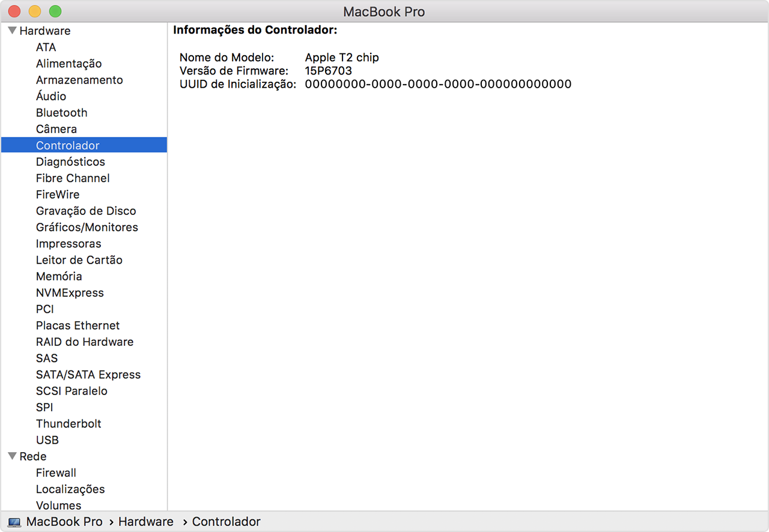Collapse the Hardware section disclosure triangle

point(12,31)
